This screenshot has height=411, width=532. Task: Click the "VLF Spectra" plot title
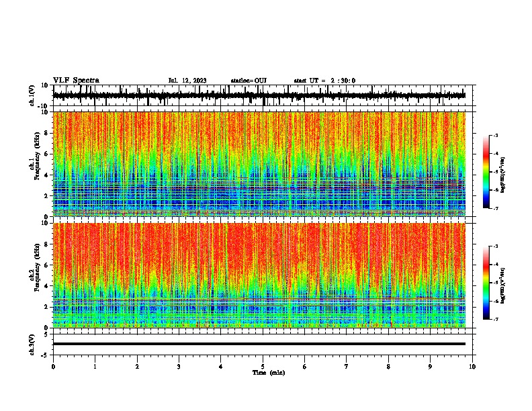pyautogui.click(x=76, y=81)
